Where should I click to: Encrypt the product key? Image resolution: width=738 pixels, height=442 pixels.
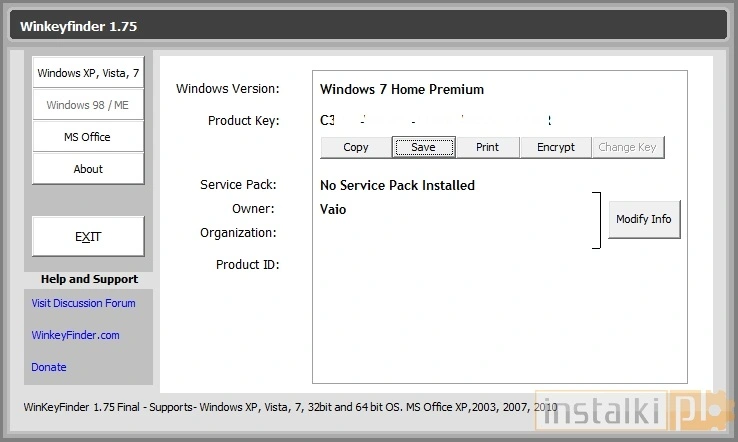555,147
